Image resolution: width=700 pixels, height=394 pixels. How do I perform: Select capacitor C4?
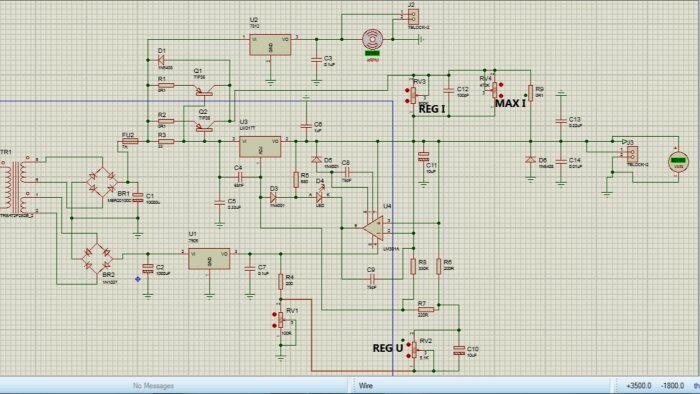click(x=240, y=177)
